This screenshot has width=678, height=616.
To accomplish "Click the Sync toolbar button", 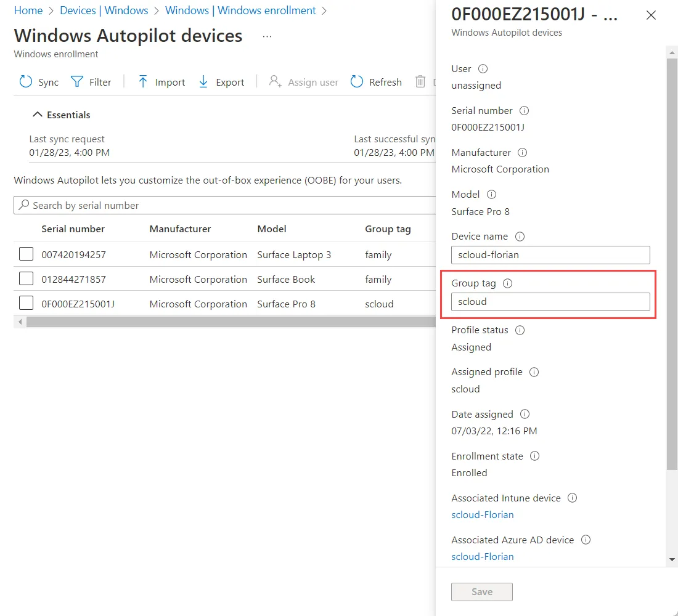I will (39, 82).
